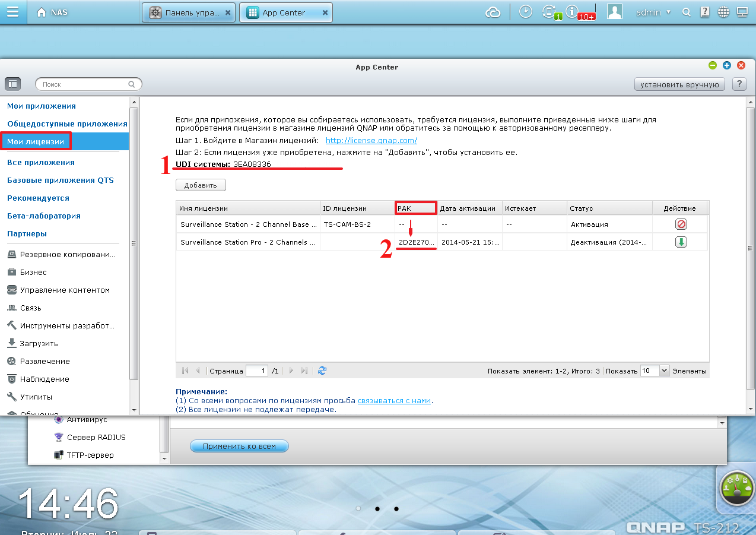756x535 pixels.
Task: Open the language globe icon
Action: 723,12
